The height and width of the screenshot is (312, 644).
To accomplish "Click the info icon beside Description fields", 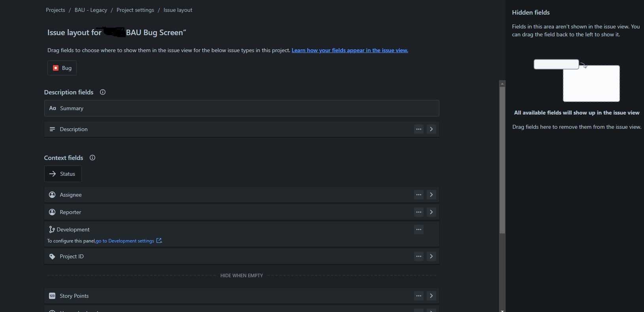I will tap(103, 92).
